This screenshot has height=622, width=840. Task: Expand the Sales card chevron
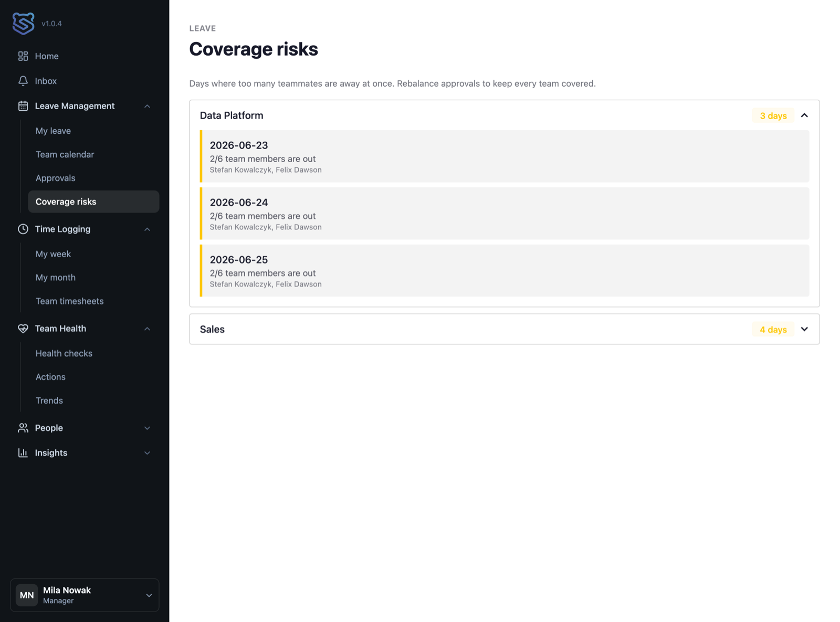(804, 329)
